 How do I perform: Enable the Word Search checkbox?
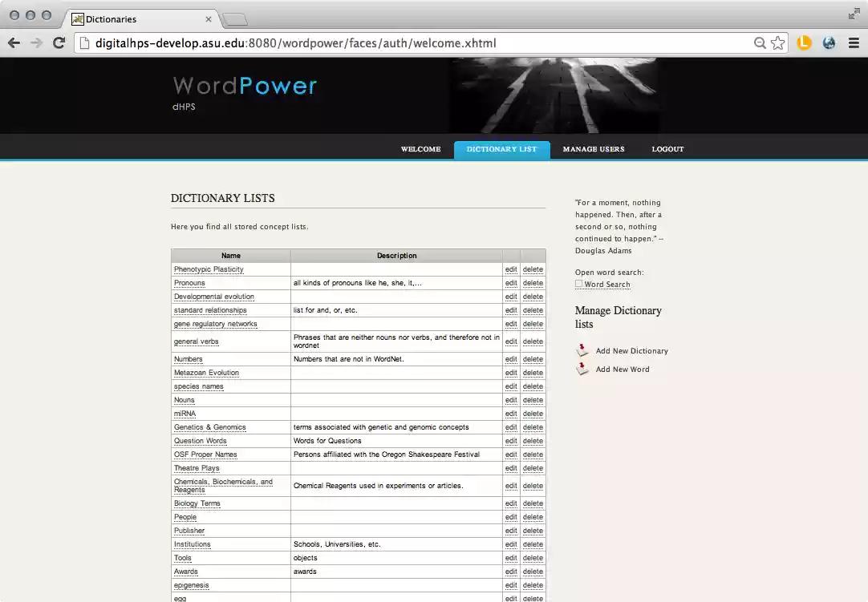[x=579, y=284]
